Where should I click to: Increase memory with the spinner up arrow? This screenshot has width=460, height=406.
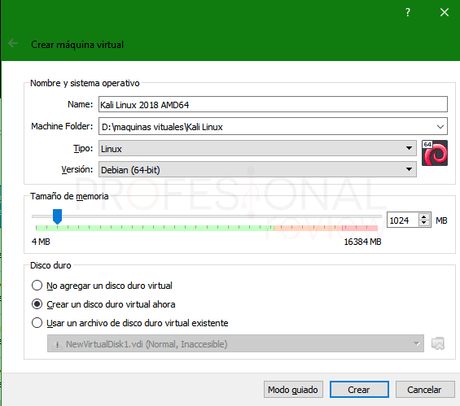pos(424,217)
